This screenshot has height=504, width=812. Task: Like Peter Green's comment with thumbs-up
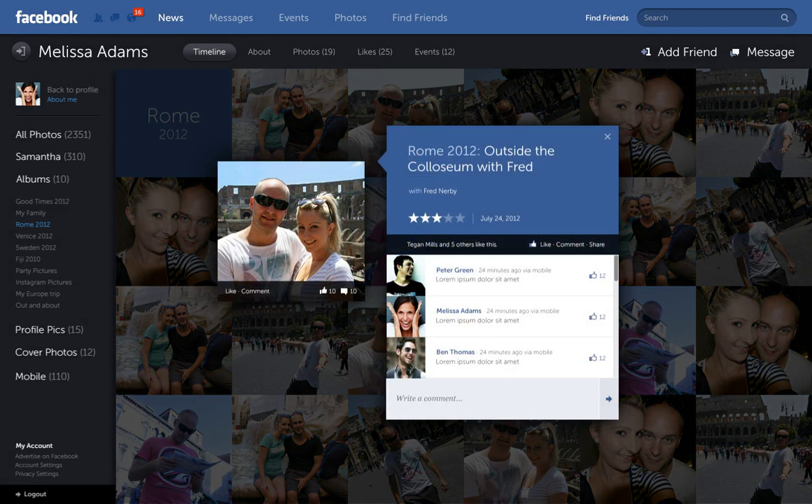pyautogui.click(x=593, y=276)
